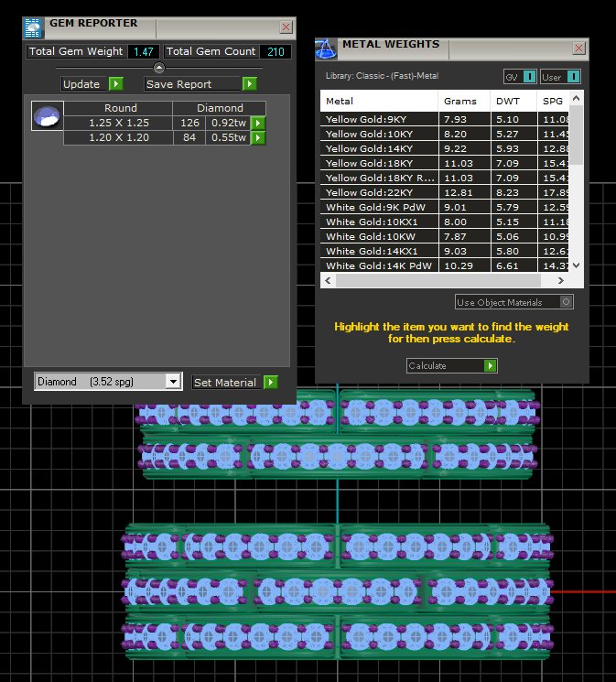The width and height of the screenshot is (616, 682).
Task: Click the Total Gem Count value 210
Action: 276,52
